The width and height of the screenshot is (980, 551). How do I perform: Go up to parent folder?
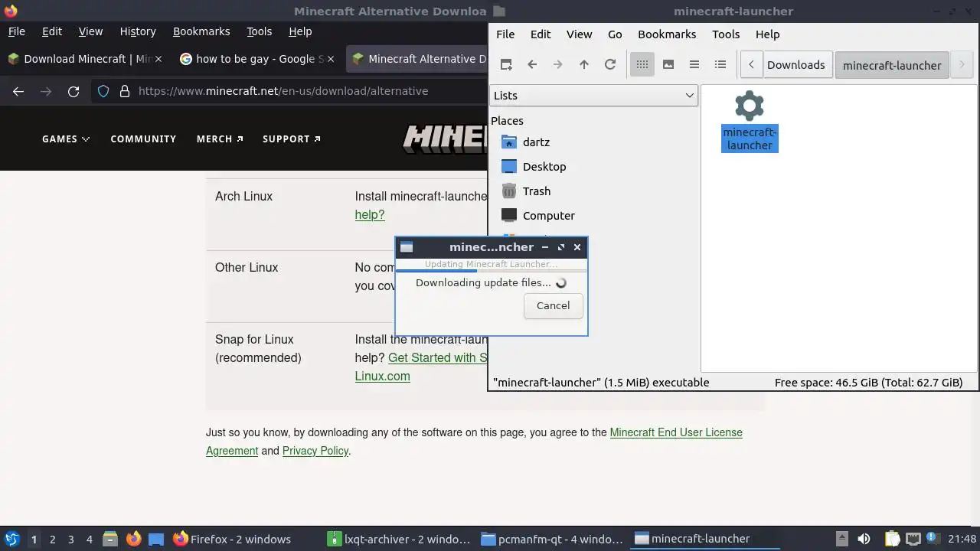(584, 64)
